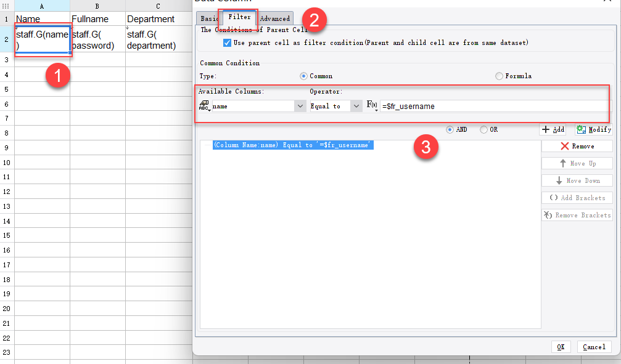
Task: Click the Move Up arrow button
Action: 577,163
